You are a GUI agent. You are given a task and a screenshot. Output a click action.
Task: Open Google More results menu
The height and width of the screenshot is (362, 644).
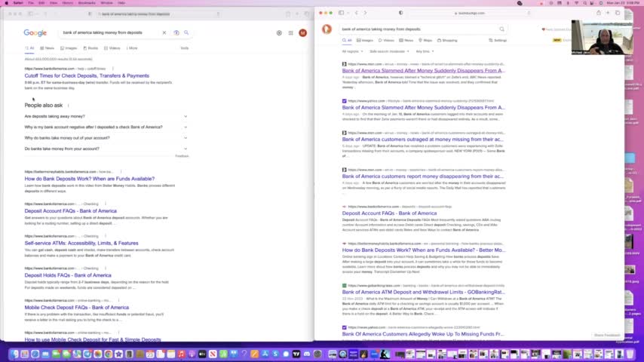point(132,48)
